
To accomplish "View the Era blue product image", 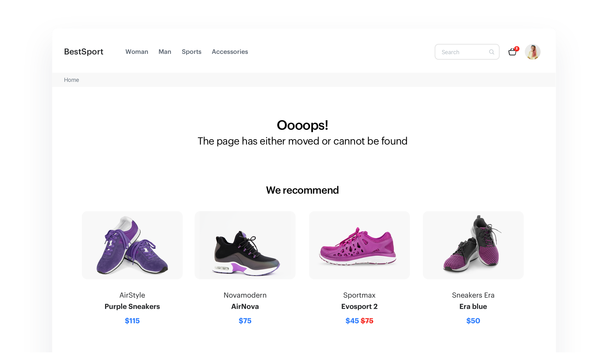I will tap(473, 245).
